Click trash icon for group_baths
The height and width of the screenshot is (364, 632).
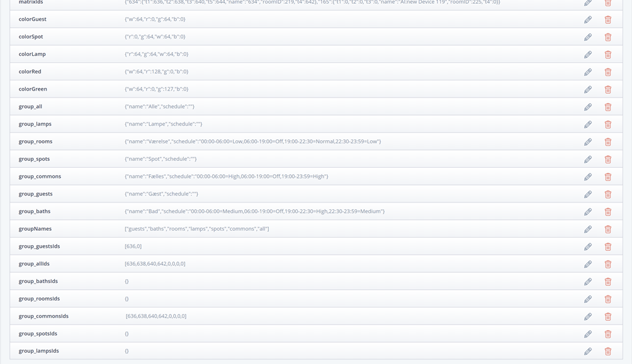[607, 212]
